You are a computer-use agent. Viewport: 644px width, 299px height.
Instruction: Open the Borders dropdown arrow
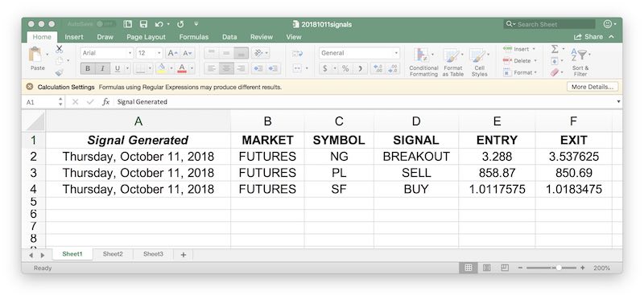pos(150,68)
